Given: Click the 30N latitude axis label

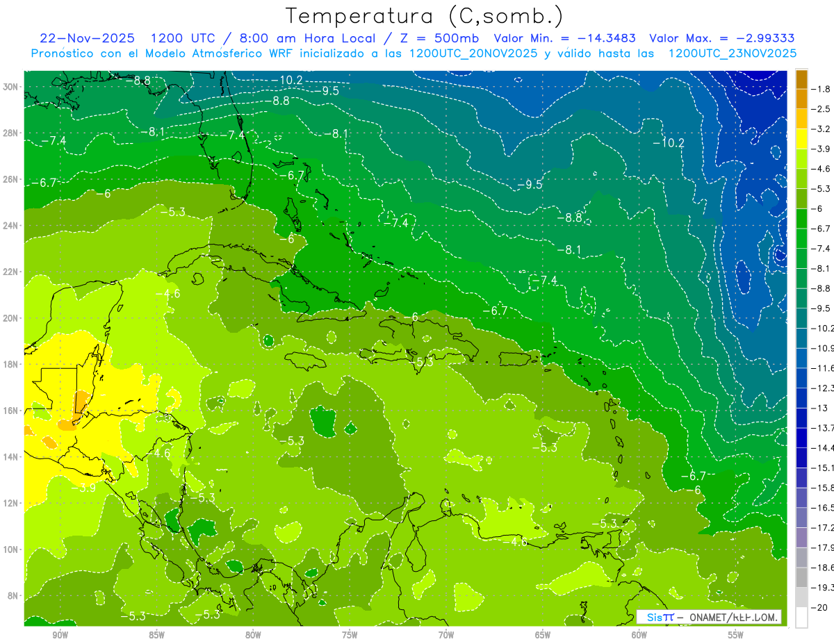Looking at the screenshot, I should click(x=10, y=87).
